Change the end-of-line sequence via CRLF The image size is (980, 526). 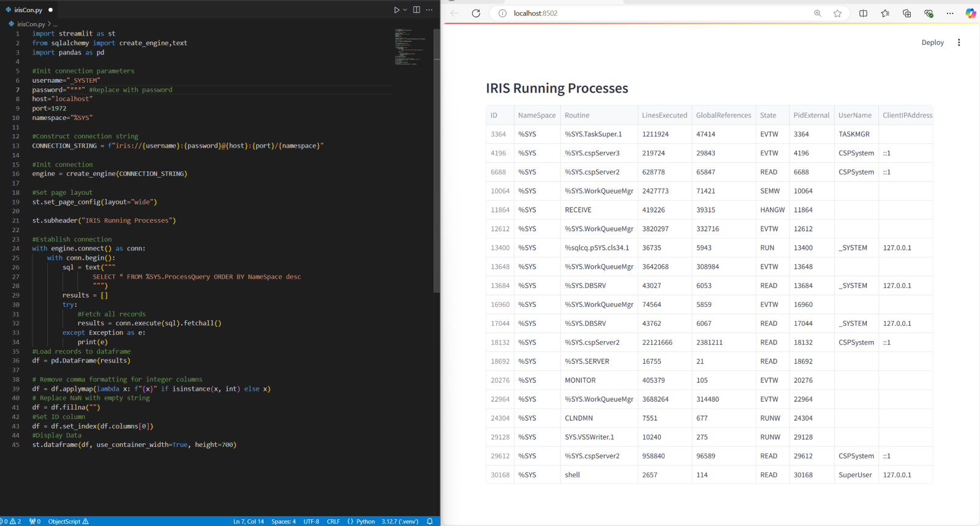coord(333,522)
